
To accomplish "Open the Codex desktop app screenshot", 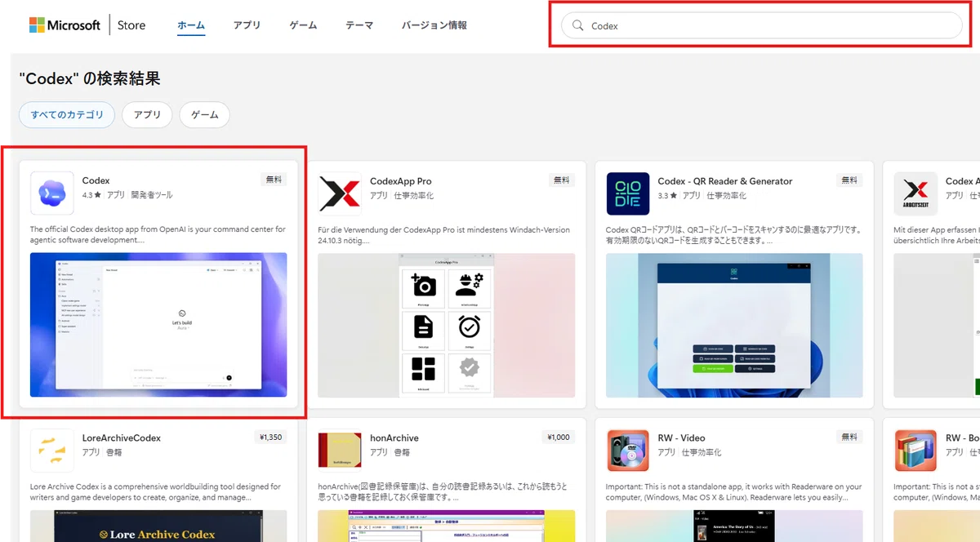I will [158, 325].
